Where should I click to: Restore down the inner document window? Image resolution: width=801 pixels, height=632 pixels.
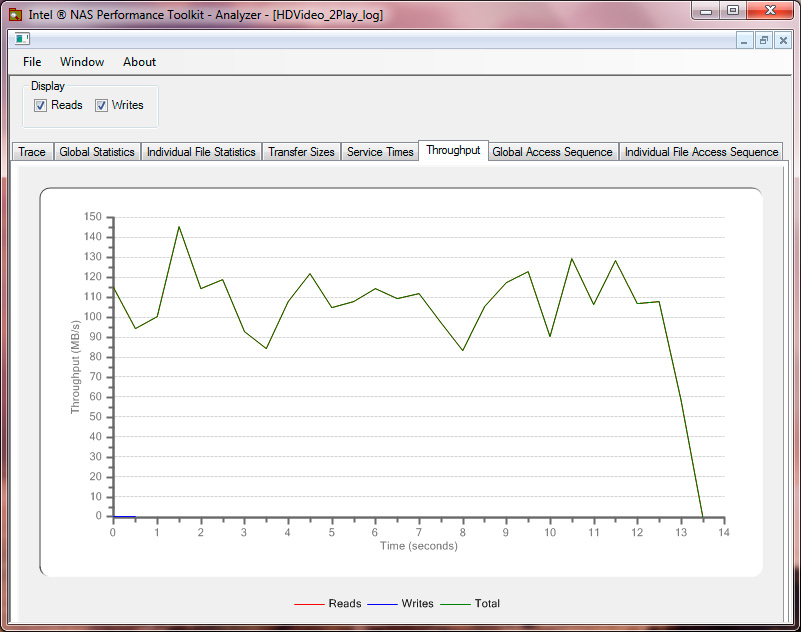(x=764, y=40)
